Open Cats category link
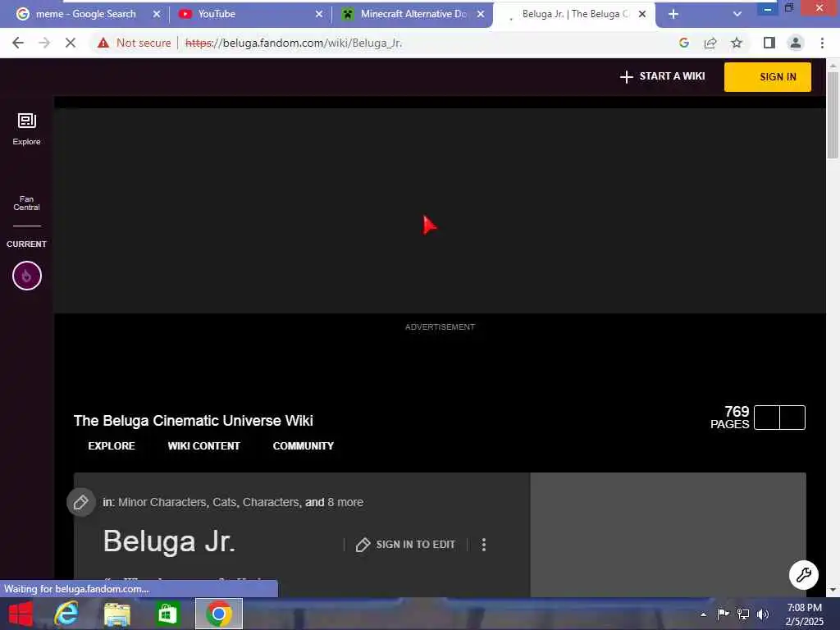 [225, 502]
